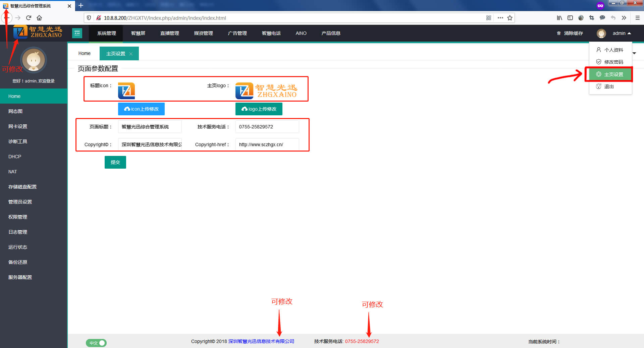Bookmark this page with the star icon
The image size is (644, 348).
click(510, 18)
